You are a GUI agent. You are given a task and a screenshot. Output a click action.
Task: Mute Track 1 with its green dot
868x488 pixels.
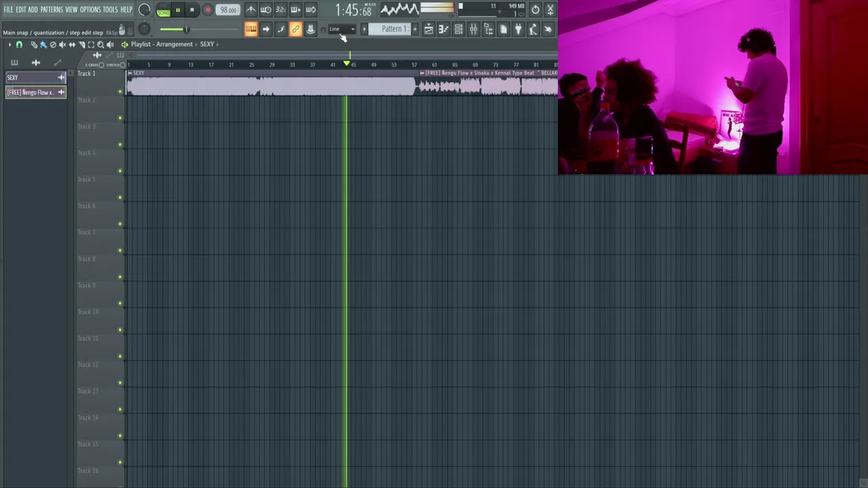coord(121,91)
